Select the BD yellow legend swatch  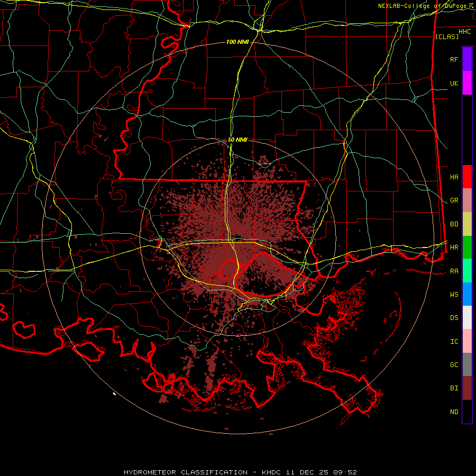coord(467,224)
